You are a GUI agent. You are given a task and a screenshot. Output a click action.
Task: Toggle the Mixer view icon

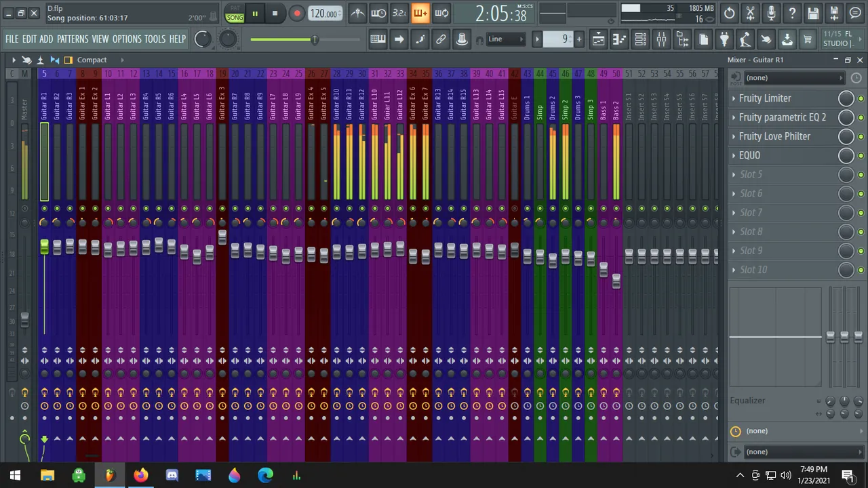(x=661, y=39)
